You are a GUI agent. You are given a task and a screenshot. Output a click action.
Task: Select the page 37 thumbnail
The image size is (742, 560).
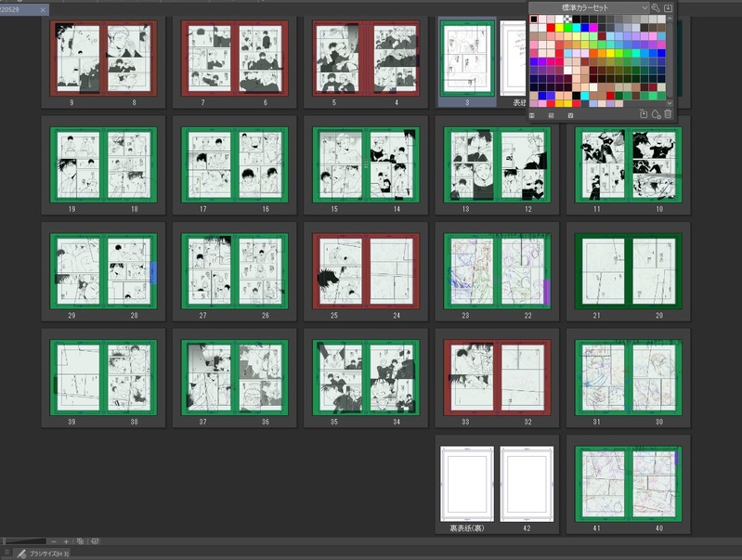pyautogui.click(x=209, y=378)
